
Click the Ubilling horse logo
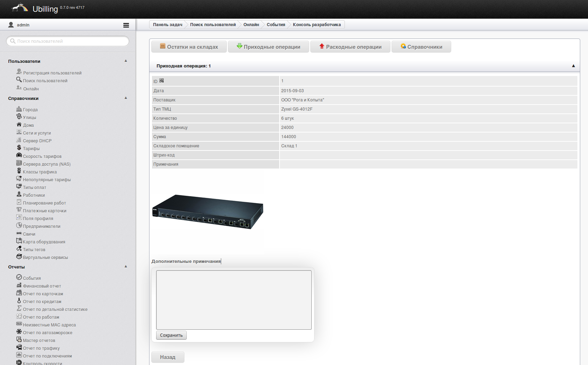[20, 8]
